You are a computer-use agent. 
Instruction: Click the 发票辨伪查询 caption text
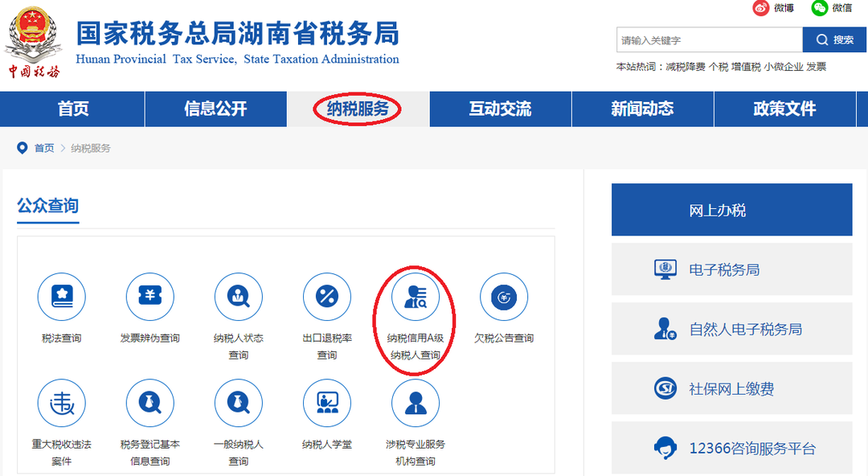tap(150, 338)
